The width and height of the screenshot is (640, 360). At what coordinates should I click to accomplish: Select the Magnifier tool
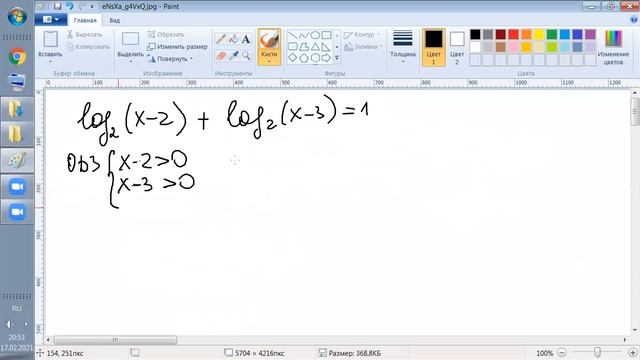246,56
